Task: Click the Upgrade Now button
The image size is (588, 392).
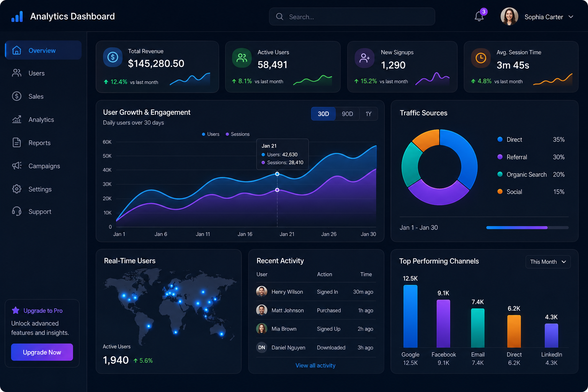Action: 42,352
